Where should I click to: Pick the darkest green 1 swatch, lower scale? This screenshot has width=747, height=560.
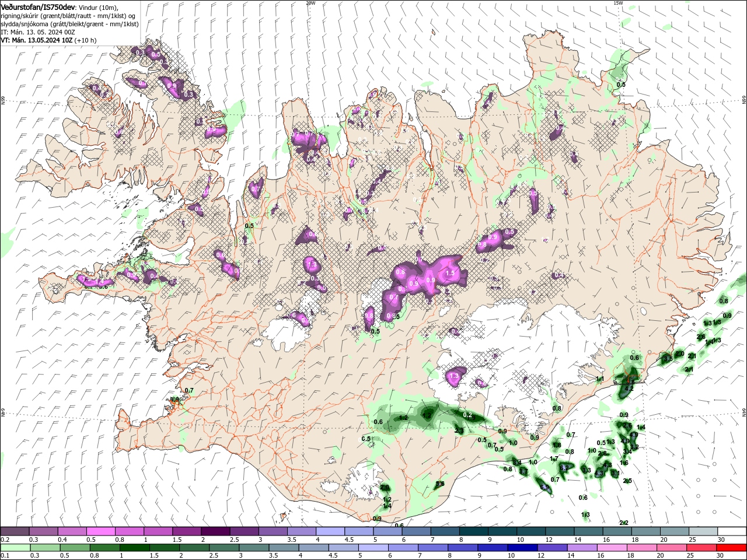click(135, 548)
